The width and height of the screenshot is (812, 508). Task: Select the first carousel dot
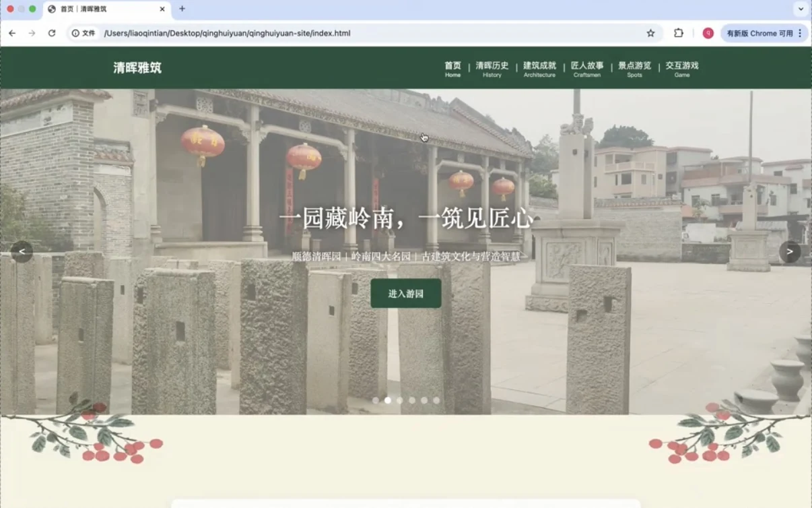[x=376, y=400]
